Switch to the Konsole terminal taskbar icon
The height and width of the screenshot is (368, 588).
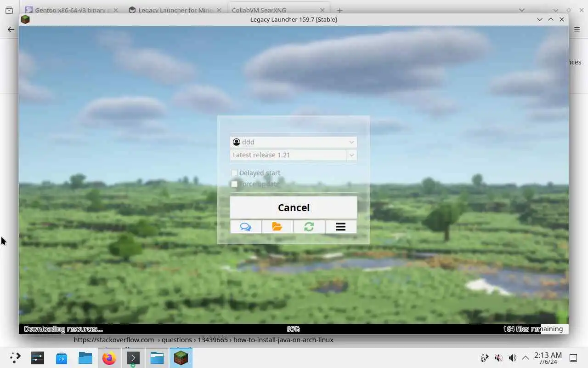133,358
